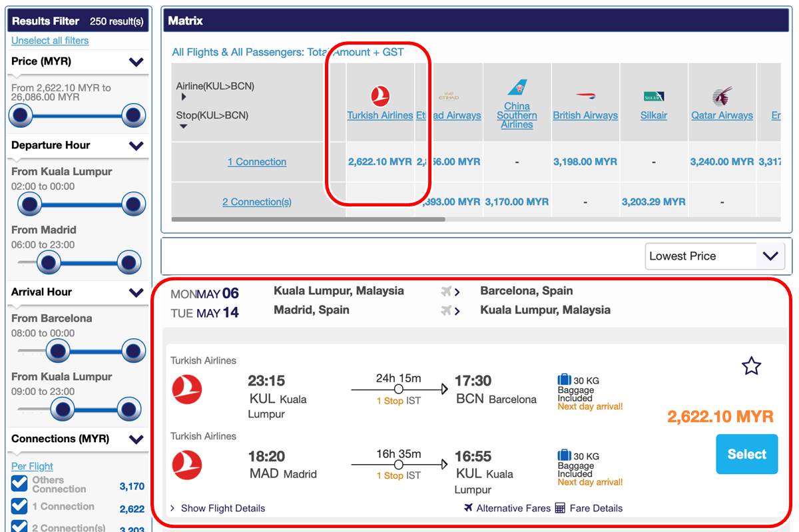The image size is (799, 532).
Task: Click the matrix horizontal scrollbar
Action: 308,219
